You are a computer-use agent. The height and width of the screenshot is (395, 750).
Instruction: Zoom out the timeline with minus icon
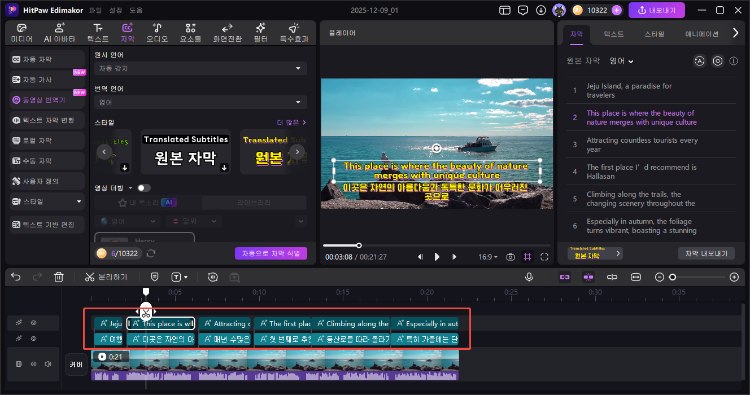coord(659,277)
